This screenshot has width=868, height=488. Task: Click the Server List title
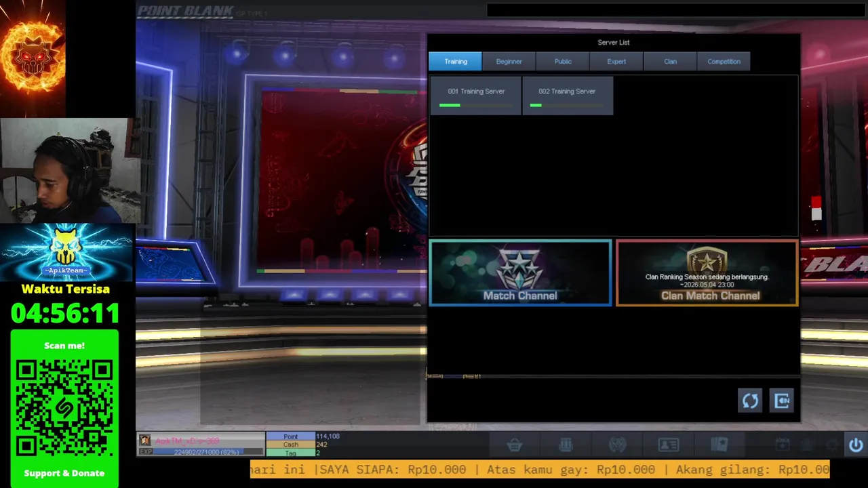(x=614, y=42)
